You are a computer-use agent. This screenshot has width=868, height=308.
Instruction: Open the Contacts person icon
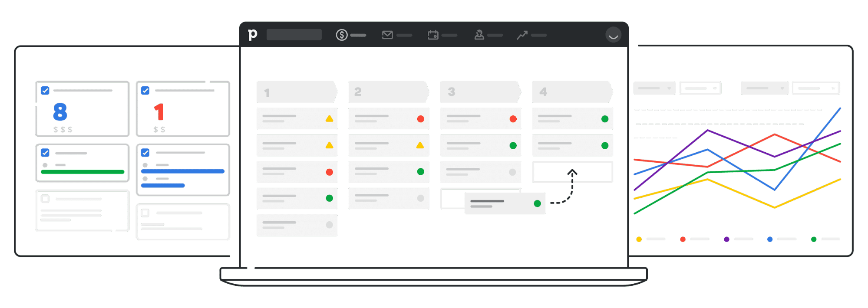tap(479, 35)
